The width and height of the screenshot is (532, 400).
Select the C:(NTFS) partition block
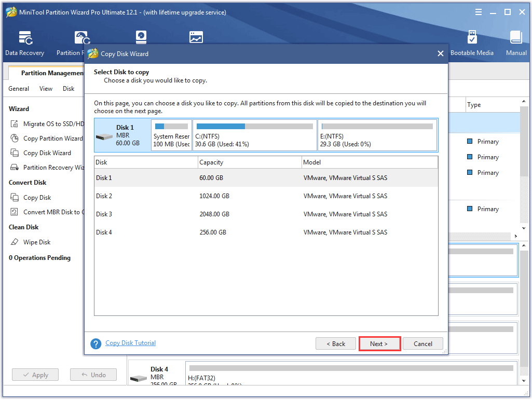pos(255,135)
